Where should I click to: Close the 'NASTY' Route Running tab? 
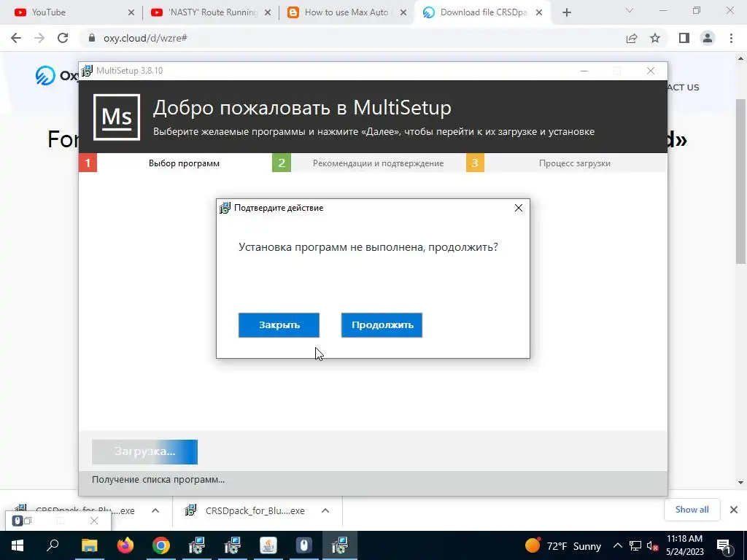pyautogui.click(x=268, y=13)
